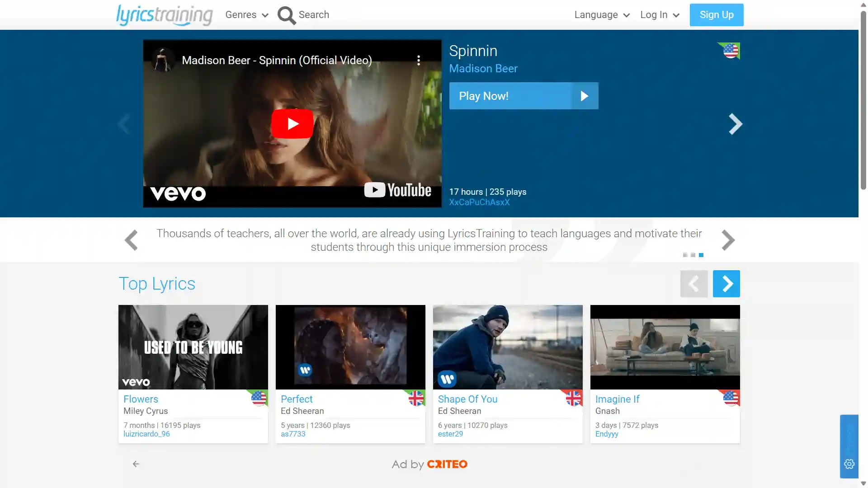Click the US flag on Spinnin banner
868x488 pixels.
pos(730,51)
